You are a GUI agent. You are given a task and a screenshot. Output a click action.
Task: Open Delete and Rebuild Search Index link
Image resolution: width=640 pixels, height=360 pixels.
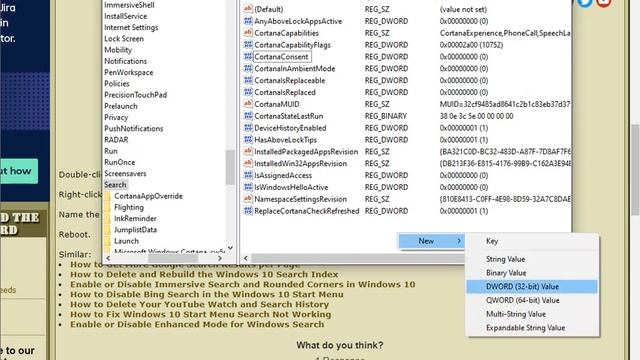[x=204, y=274]
